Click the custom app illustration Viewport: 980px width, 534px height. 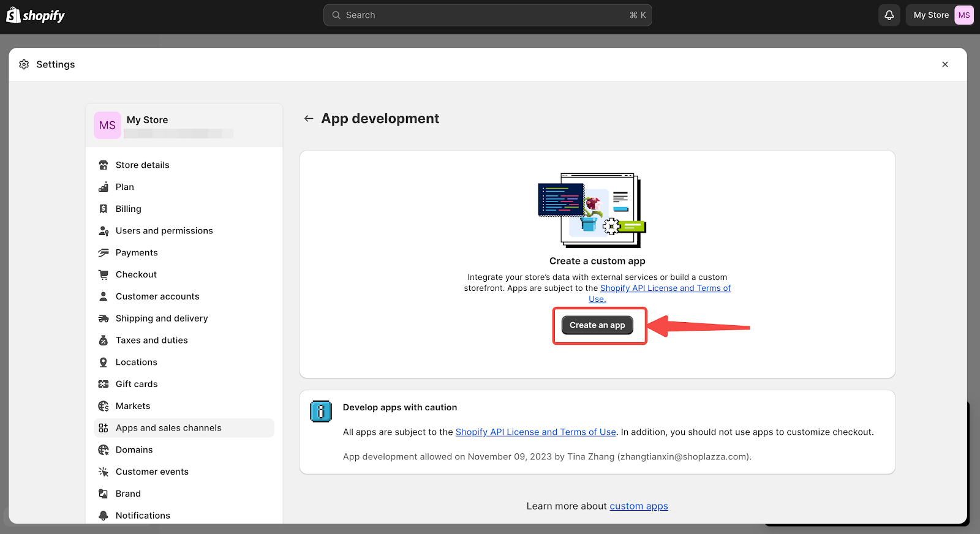coord(592,210)
